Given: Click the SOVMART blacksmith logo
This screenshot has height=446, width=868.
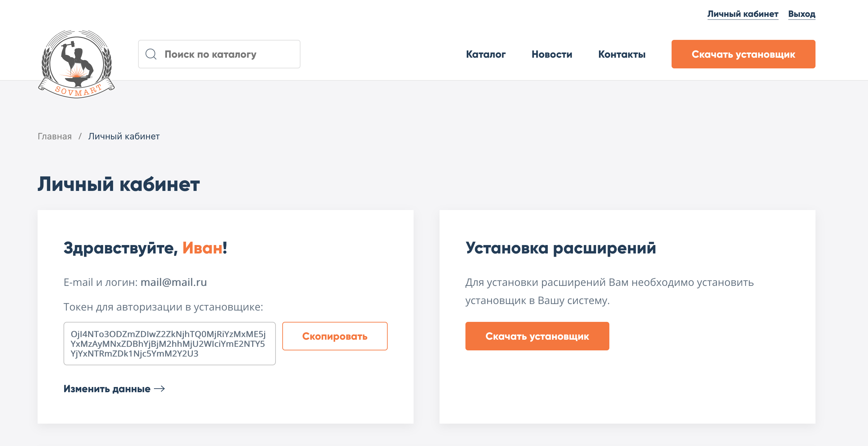Looking at the screenshot, I should [77, 64].
